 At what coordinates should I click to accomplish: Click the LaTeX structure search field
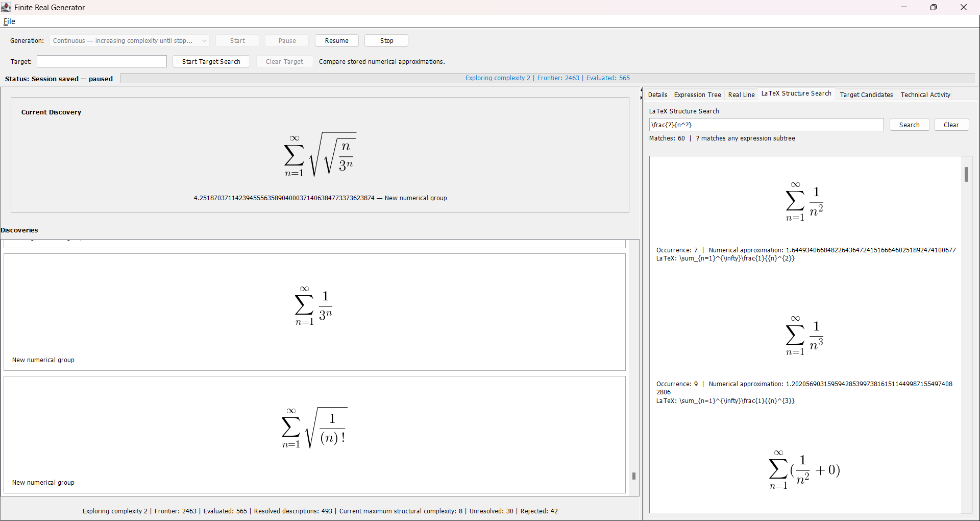click(766, 125)
